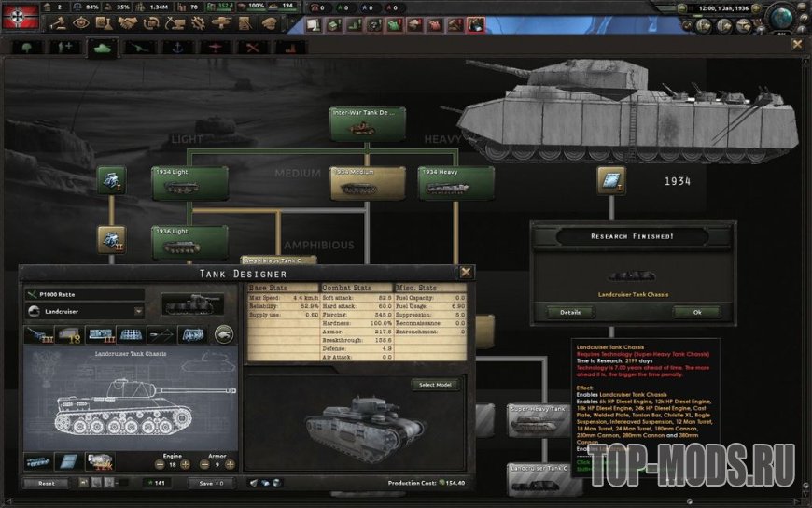This screenshot has width=812, height=508.
Task: Open the Logistics icon in the top bar
Action: click(x=245, y=22)
